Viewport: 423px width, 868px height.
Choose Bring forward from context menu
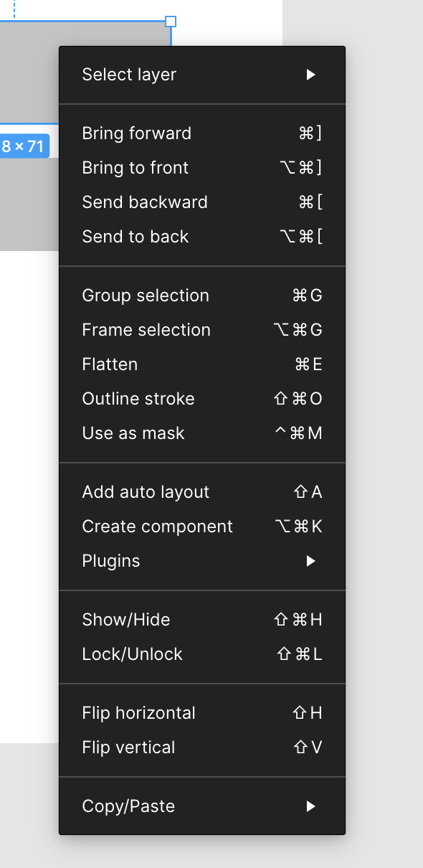[x=202, y=133]
